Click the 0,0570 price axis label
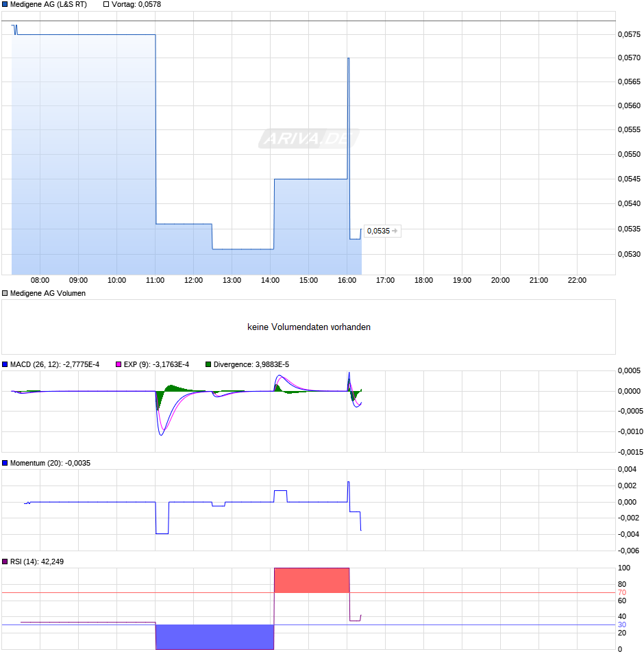 coord(629,58)
